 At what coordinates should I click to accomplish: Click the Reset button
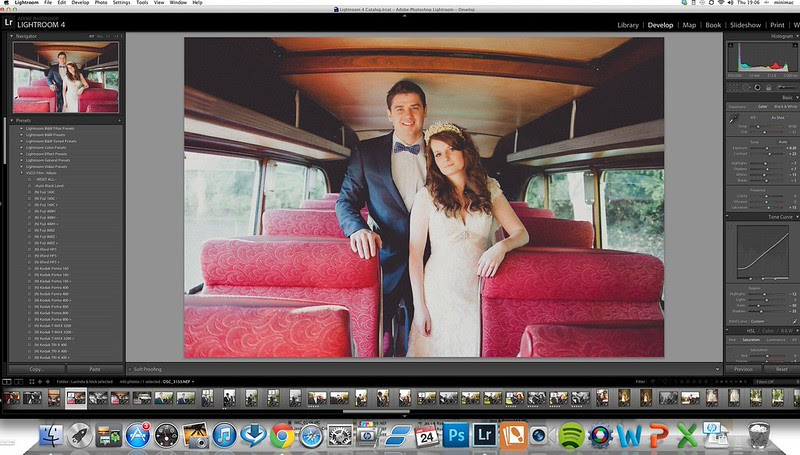(781, 369)
